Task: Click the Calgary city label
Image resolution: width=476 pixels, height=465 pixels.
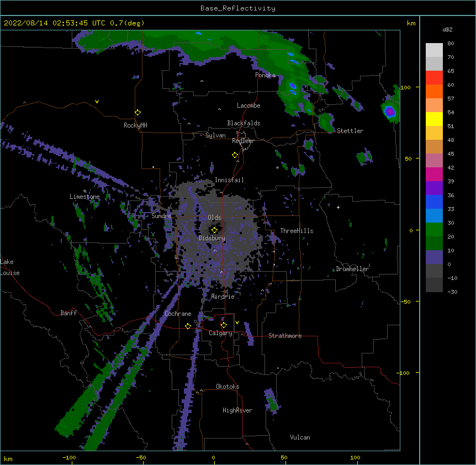Action: pyautogui.click(x=220, y=333)
